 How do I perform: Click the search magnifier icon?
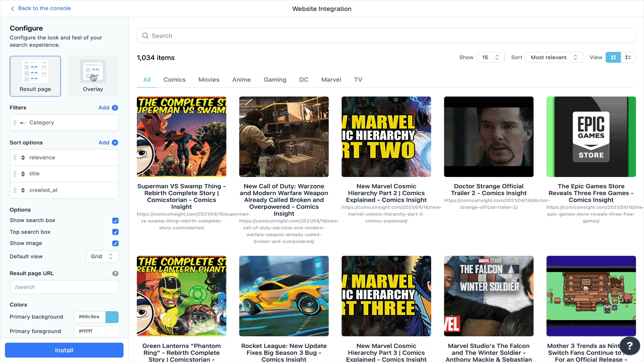point(145,36)
